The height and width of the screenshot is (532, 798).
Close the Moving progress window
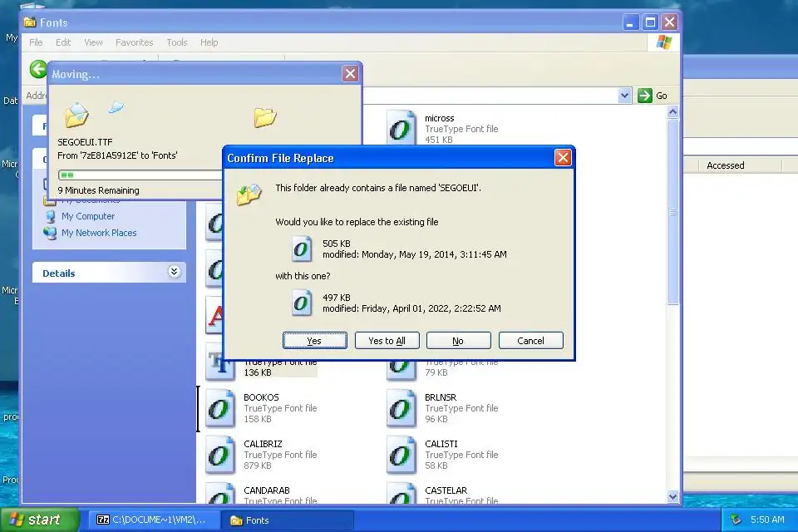(350, 74)
